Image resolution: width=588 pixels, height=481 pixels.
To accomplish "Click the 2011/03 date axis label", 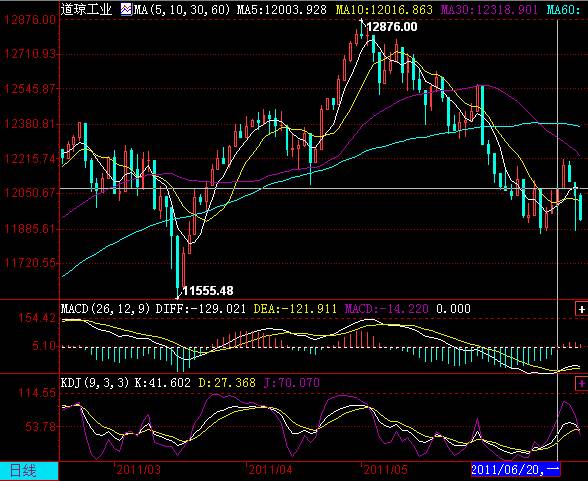I will click(x=138, y=470).
